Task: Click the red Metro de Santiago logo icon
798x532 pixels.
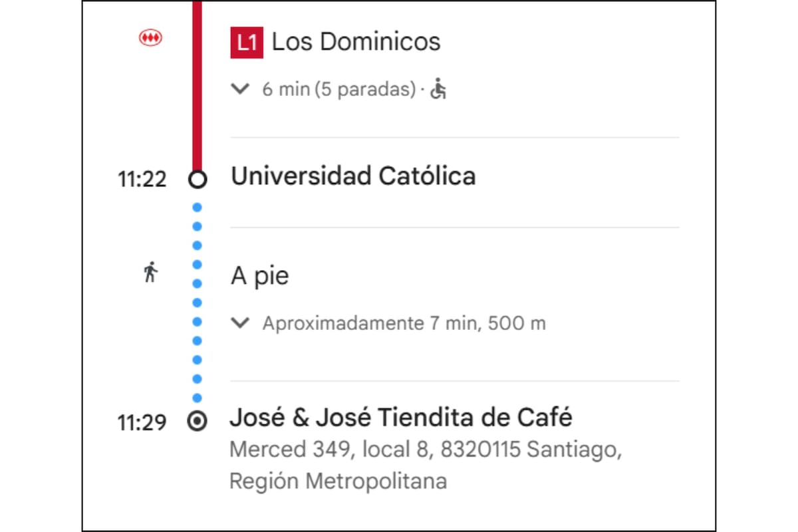Action: point(150,38)
